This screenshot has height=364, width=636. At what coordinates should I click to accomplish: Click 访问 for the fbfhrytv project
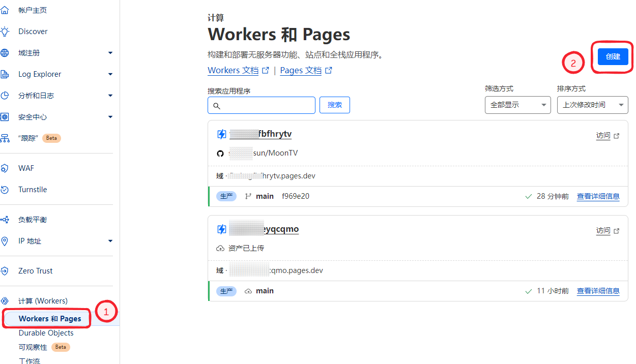click(603, 136)
